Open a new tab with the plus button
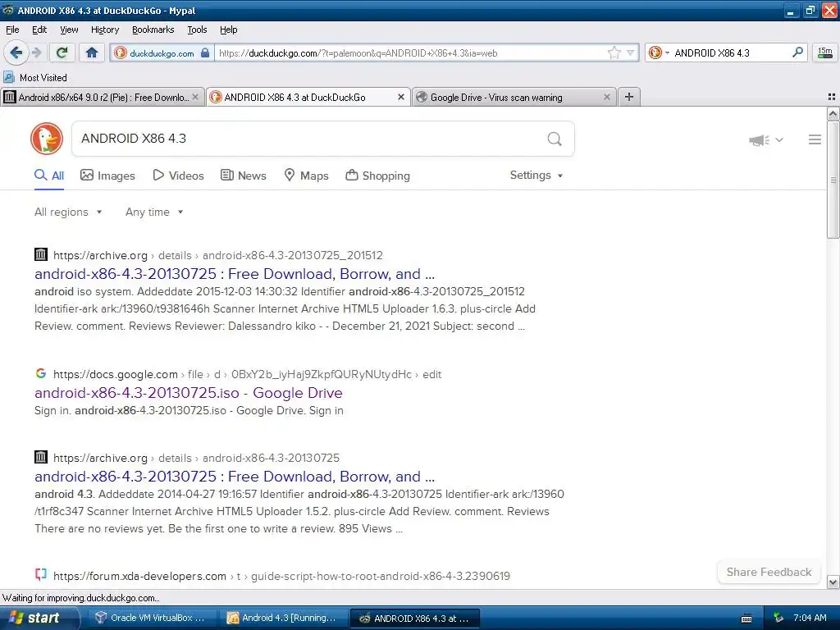This screenshot has width=840, height=630. point(629,97)
